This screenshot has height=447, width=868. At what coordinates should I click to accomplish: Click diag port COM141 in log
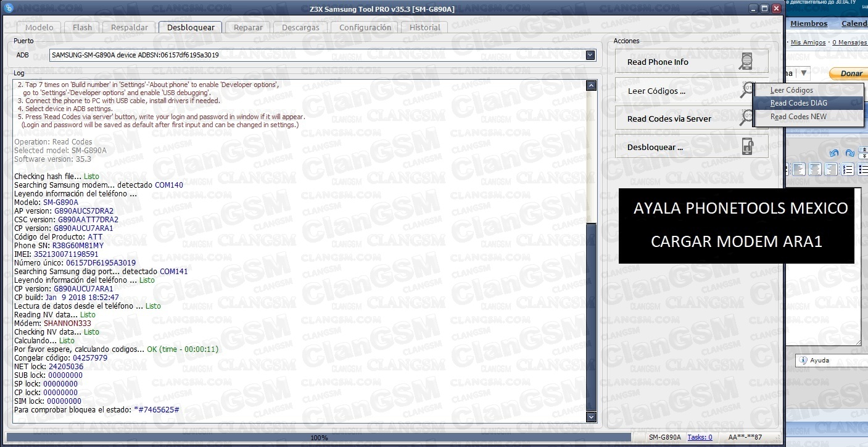pyautogui.click(x=174, y=271)
